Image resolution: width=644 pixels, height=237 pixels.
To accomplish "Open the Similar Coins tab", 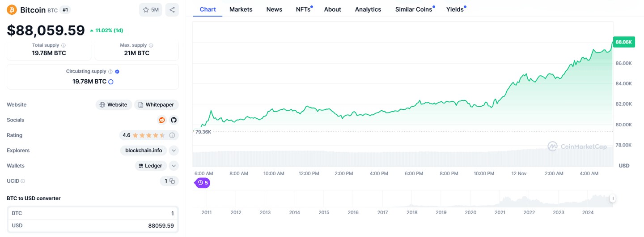I will pyautogui.click(x=414, y=9).
